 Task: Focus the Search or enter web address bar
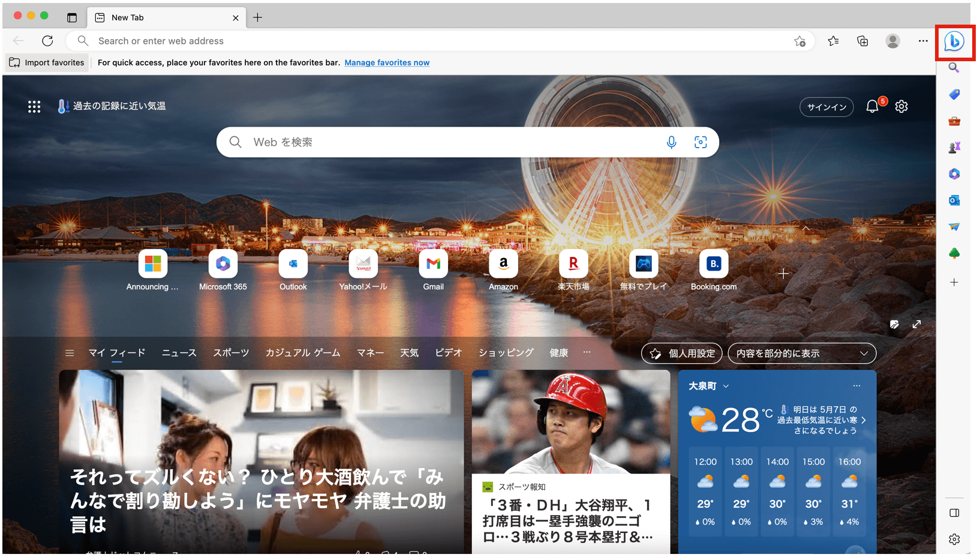pyautogui.click(x=441, y=41)
